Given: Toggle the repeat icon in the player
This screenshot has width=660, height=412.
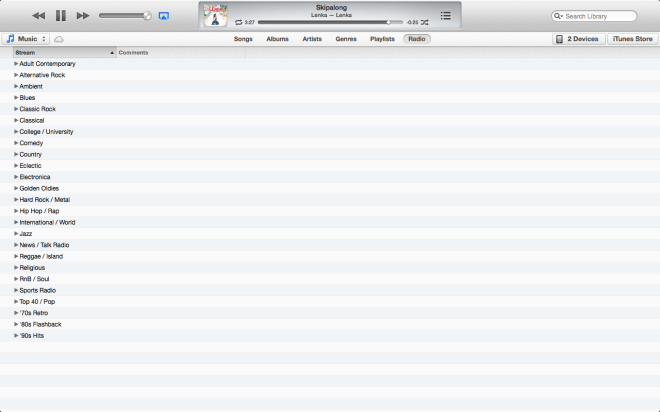Looking at the screenshot, I should click(238, 22).
